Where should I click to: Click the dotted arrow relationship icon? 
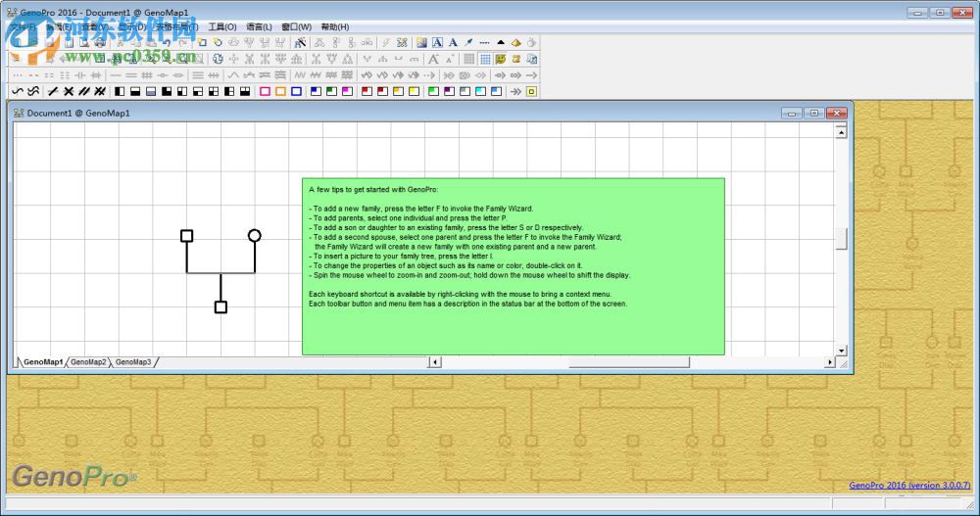pyautogui.click(x=429, y=75)
